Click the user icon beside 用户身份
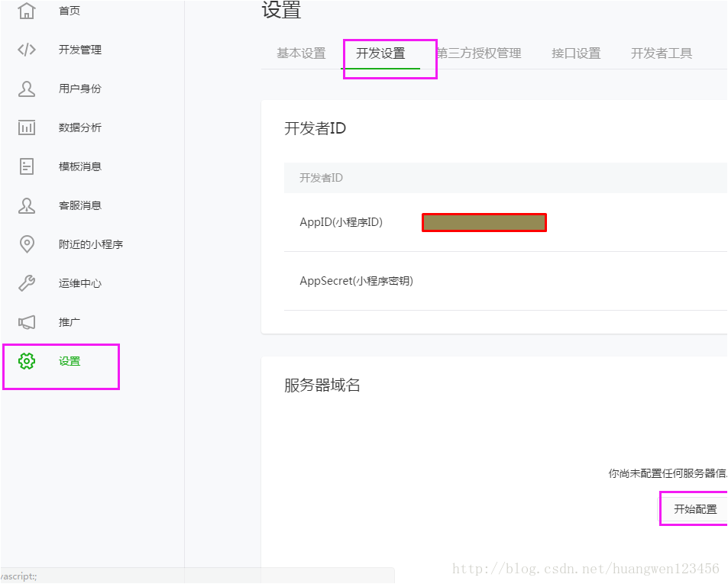The width and height of the screenshot is (728, 584). (x=27, y=89)
